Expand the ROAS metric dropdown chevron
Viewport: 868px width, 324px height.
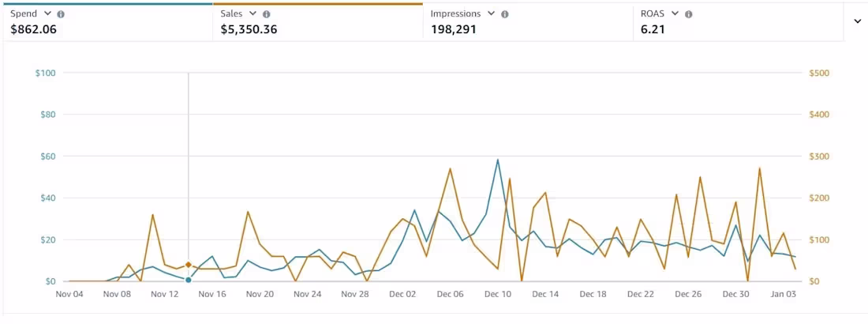(675, 14)
